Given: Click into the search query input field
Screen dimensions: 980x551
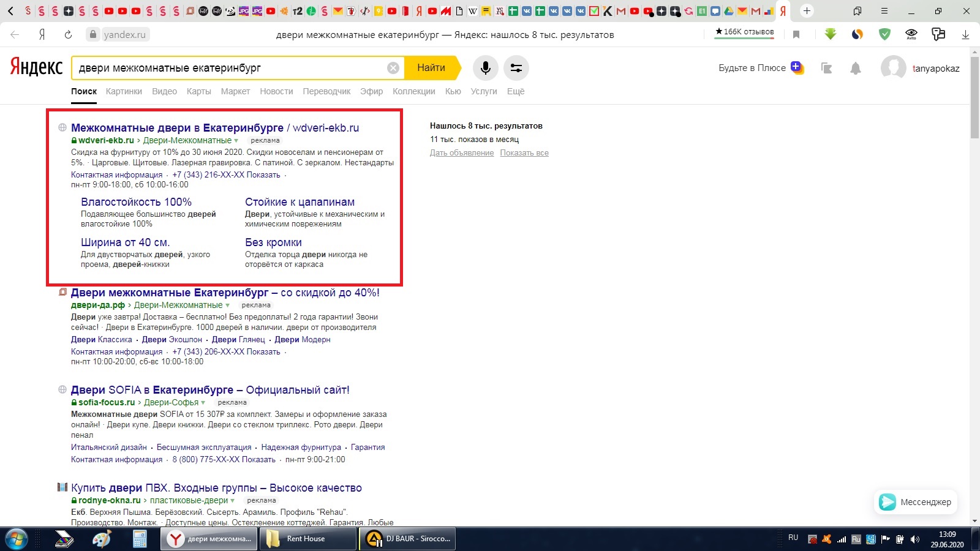Looking at the screenshot, I should click(x=230, y=68).
